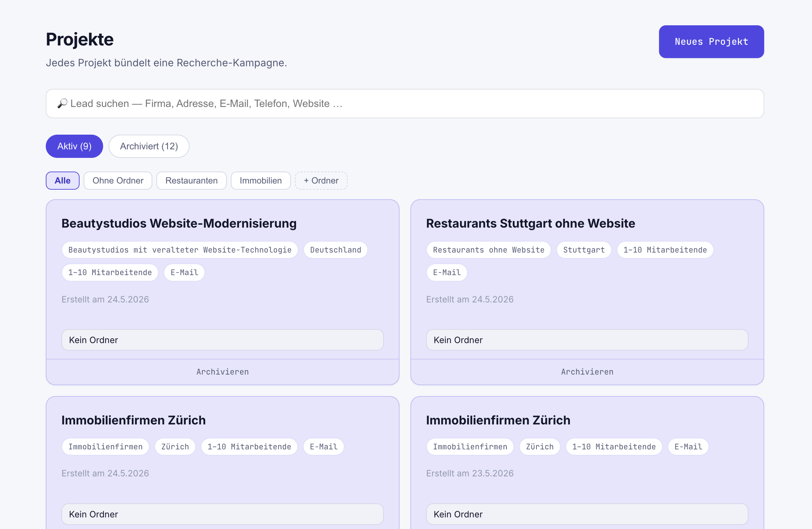The height and width of the screenshot is (529, 812).
Task: Filter by the Restauranten folder
Action: click(192, 180)
